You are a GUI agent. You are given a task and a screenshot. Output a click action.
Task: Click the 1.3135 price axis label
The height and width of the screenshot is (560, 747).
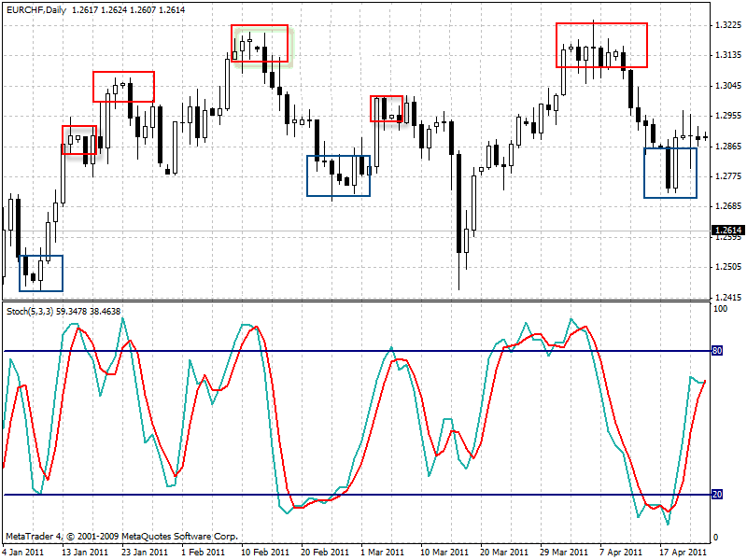tap(729, 55)
